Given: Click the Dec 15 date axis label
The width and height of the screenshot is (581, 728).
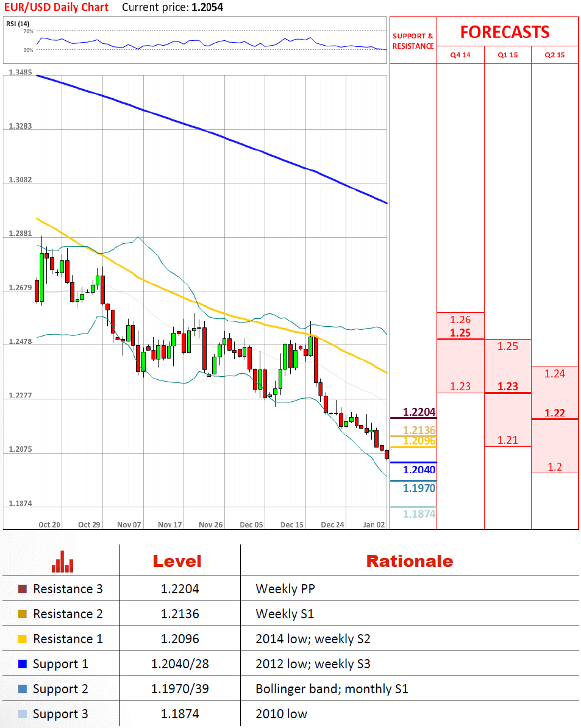Looking at the screenshot, I should coord(292,524).
